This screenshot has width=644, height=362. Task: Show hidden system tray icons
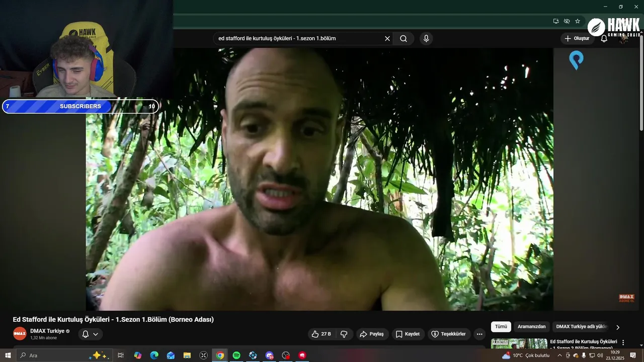pos(559,355)
